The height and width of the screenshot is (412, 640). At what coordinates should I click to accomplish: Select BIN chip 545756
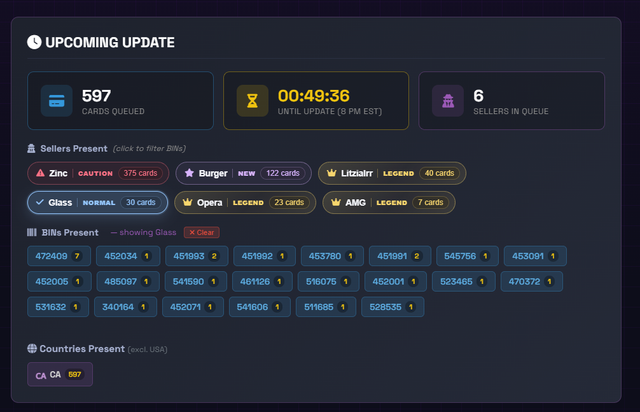[x=467, y=256]
